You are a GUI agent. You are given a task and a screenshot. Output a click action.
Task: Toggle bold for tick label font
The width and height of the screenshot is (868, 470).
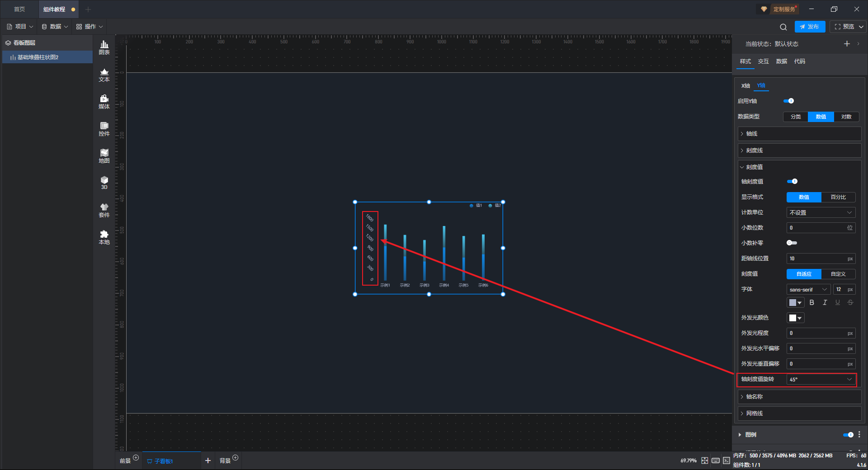(x=812, y=302)
